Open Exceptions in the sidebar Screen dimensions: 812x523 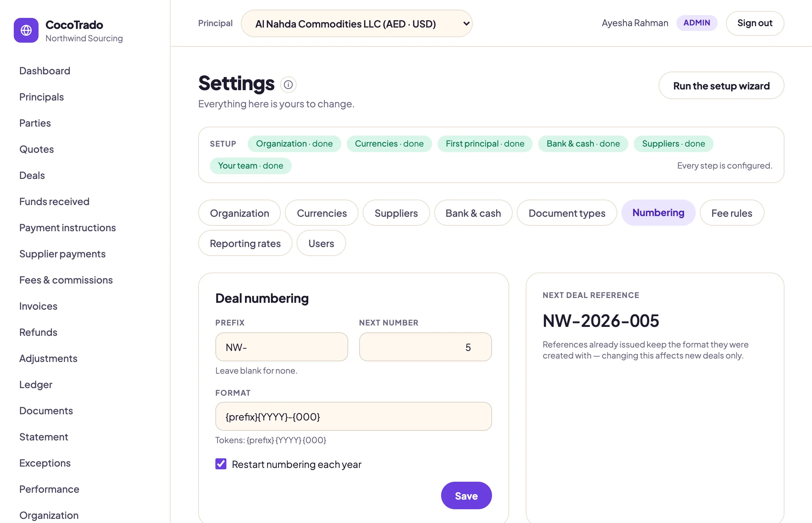tap(45, 463)
